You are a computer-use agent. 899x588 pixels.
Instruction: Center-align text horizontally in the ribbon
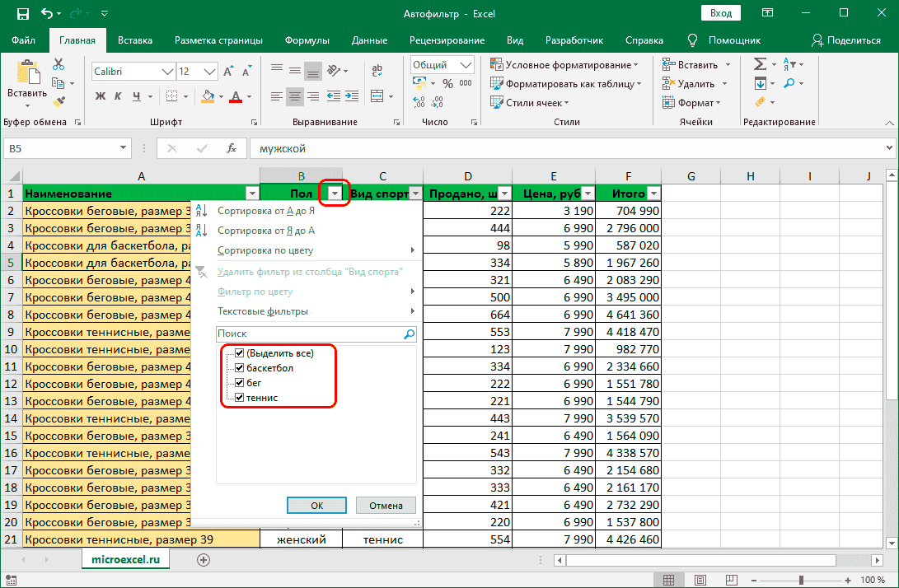point(295,96)
